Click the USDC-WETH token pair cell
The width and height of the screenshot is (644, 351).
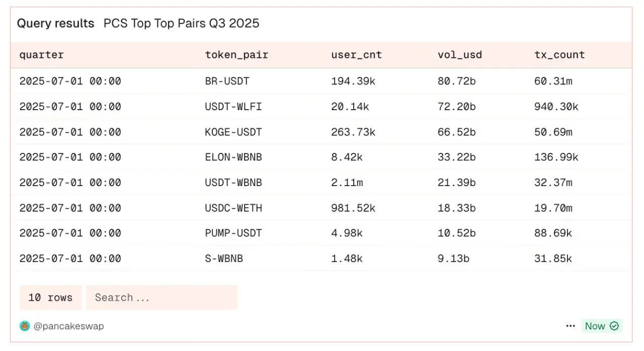pos(233,208)
